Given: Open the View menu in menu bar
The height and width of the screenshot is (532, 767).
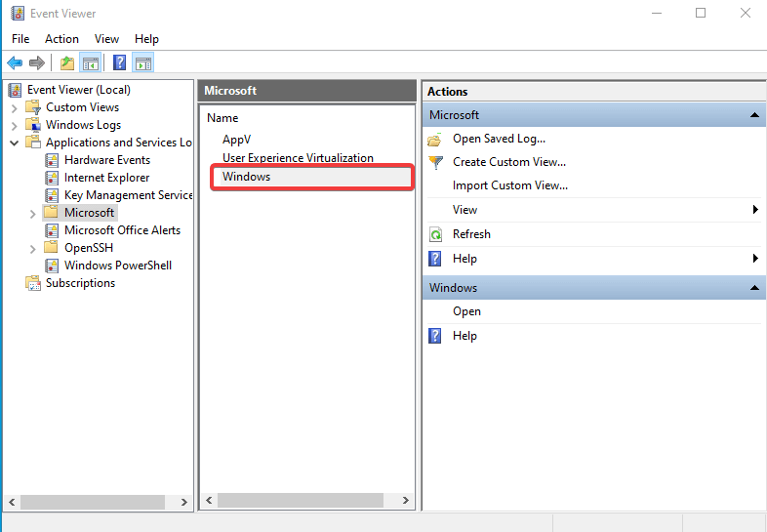Looking at the screenshot, I should pyautogui.click(x=106, y=39).
